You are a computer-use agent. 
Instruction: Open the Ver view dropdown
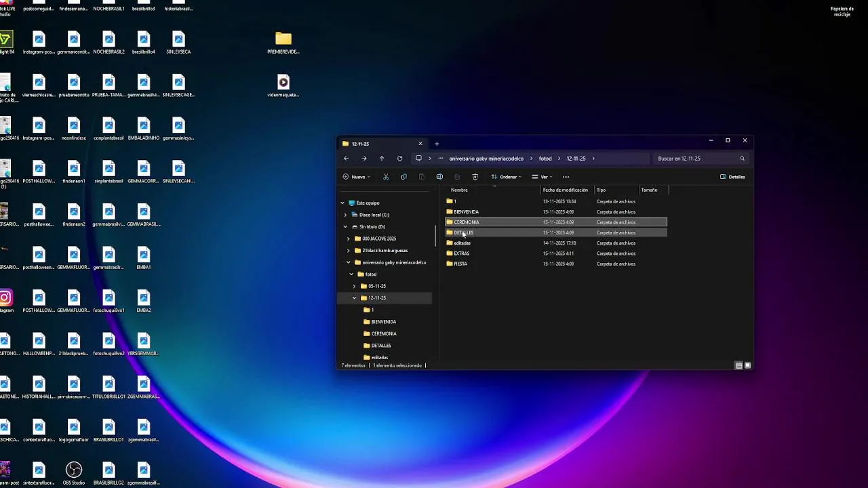[x=542, y=177]
